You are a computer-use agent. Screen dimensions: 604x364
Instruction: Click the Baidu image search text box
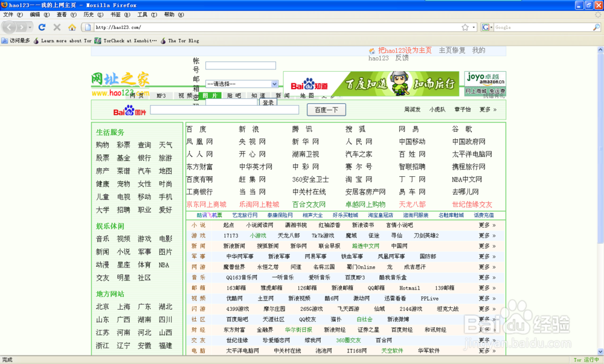224,110
